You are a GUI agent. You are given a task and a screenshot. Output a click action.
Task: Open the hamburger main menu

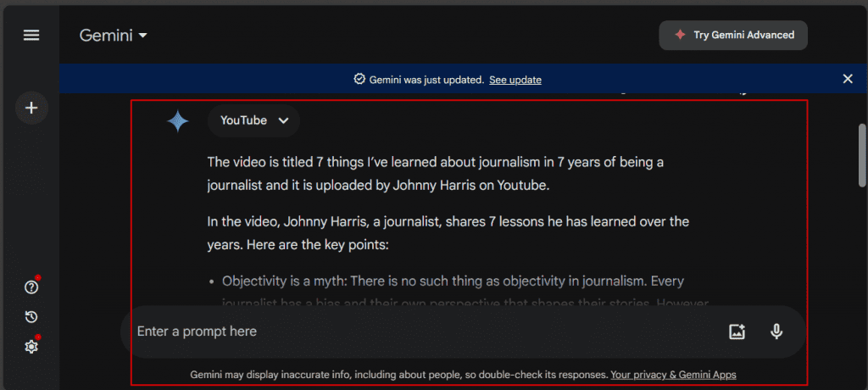tap(31, 36)
